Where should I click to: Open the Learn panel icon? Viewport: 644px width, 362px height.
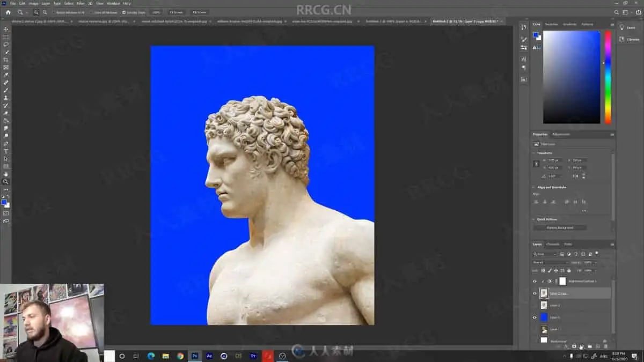click(x=622, y=27)
